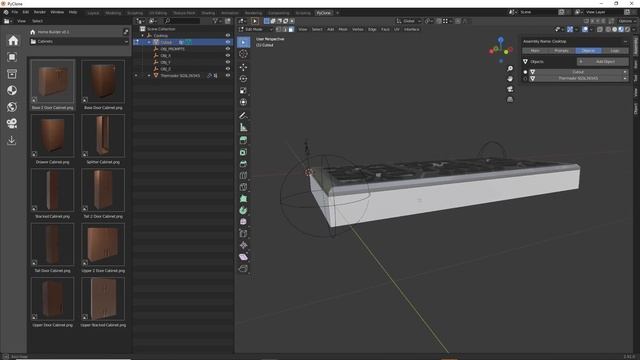This screenshot has width=640, height=360.
Task: Activate the Transform tool
Action: pos(243,102)
